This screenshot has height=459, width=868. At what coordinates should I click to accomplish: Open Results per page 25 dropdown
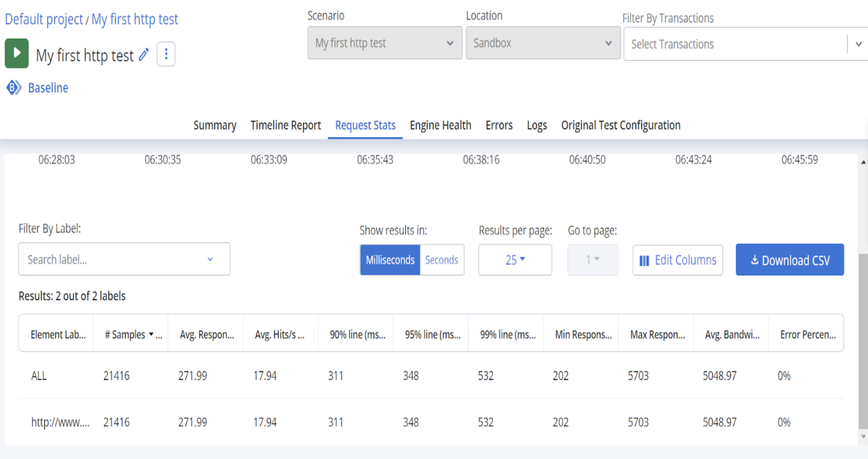tap(515, 259)
